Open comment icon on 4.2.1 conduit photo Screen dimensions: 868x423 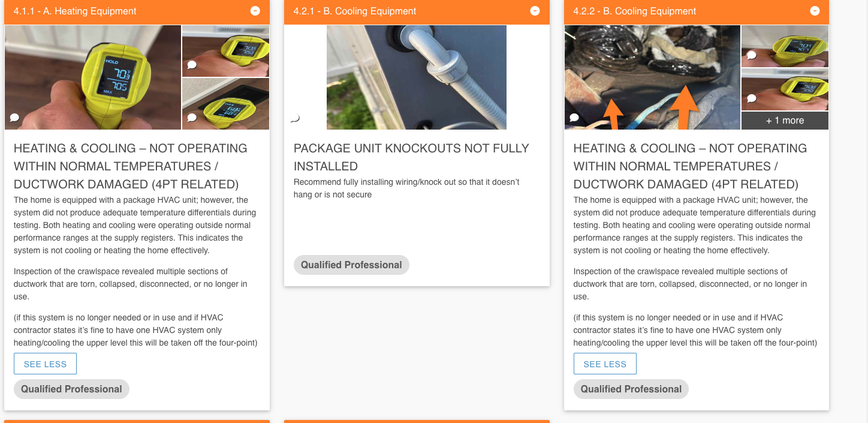coord(294,118)
